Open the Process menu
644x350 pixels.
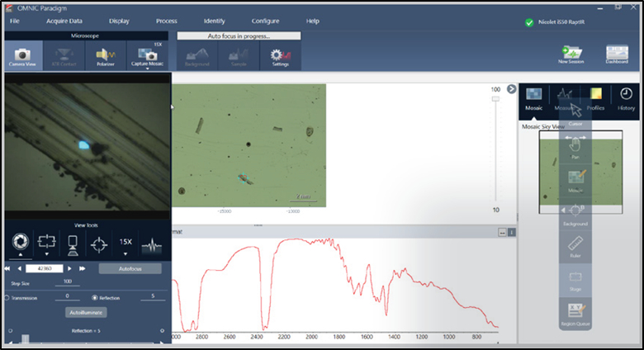pos(166,21)
